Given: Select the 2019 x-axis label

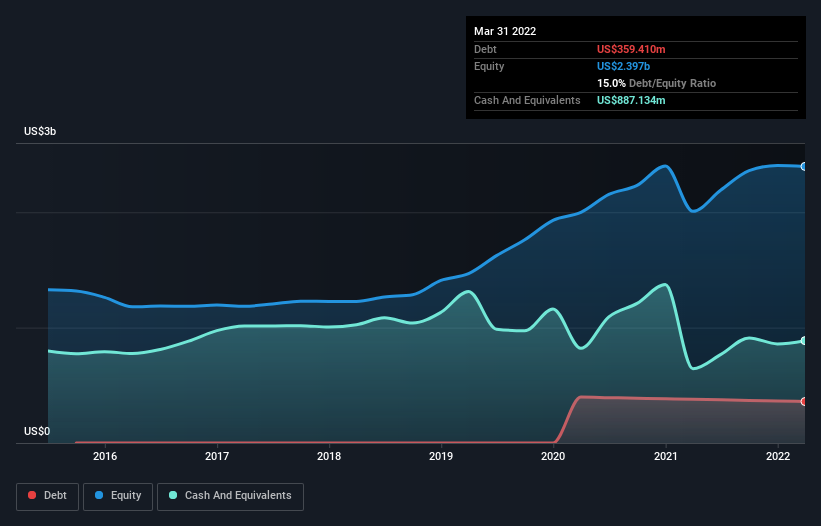Looking at the screenshot, I should click(441, 456).
